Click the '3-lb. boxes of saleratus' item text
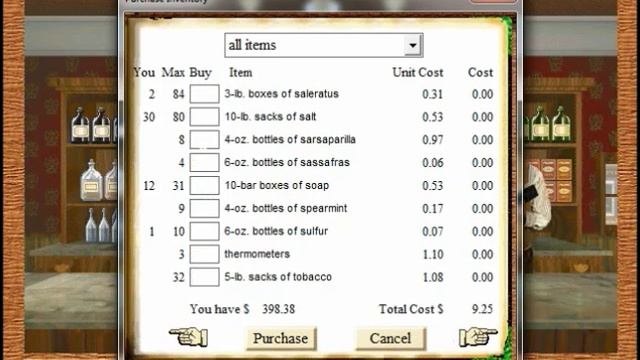Viewport: 640px width, 360px height. (x=281, y=94)
